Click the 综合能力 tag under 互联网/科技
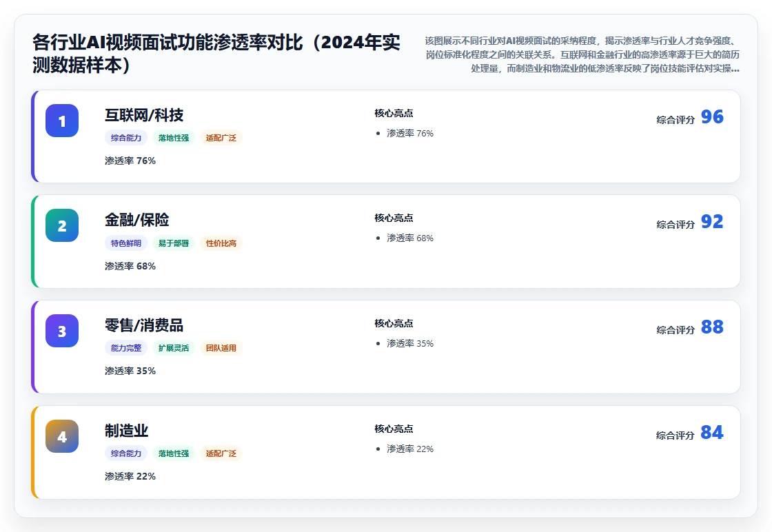The image size is (772, 532). pos(126,138)
